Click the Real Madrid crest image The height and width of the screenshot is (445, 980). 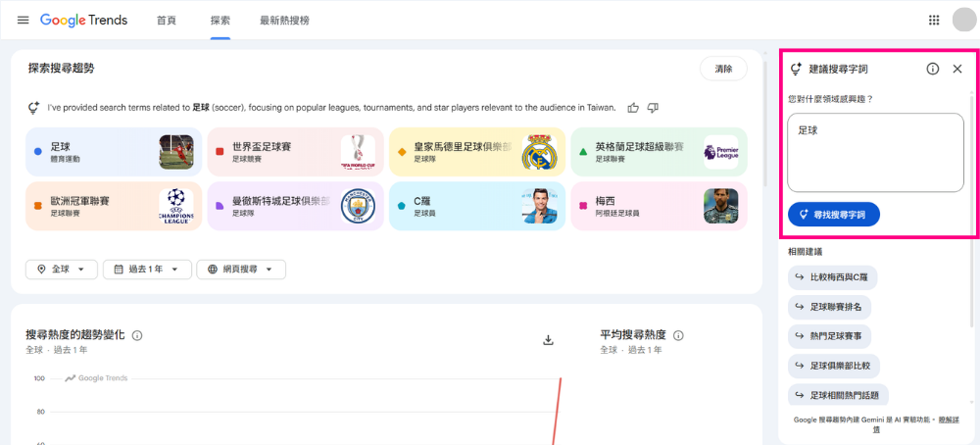click(x=539, y=152)
